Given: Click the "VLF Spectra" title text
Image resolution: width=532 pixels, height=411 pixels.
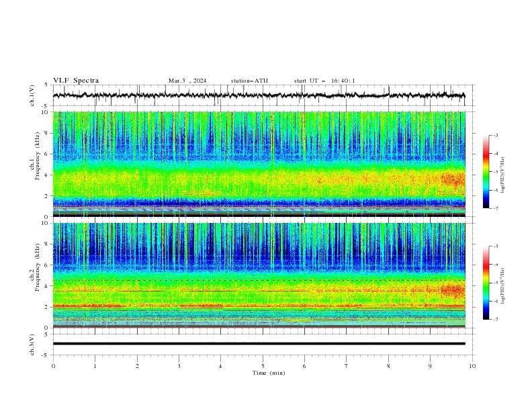Looking at the screenshot, I should coord(76,81).
